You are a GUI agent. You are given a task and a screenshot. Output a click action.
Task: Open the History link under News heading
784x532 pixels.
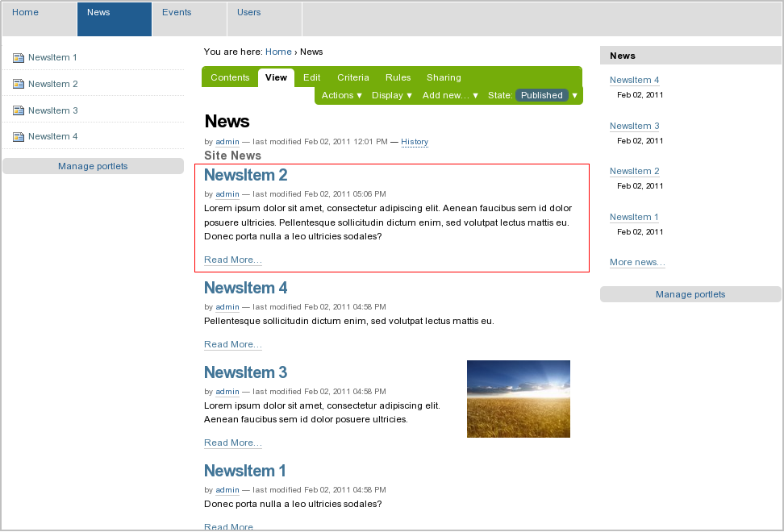[415, 142]
